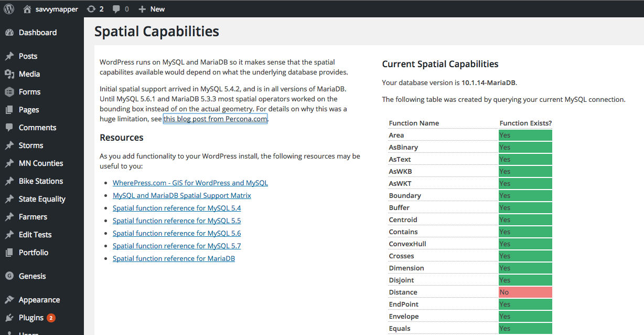
Task: Click the Function Exists? column header
Action: click(525, 123)
